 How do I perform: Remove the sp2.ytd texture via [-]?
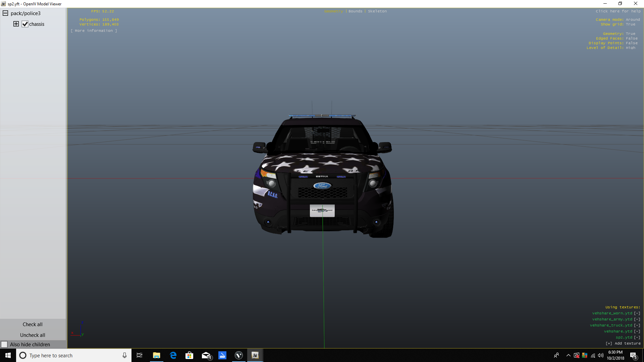[637, 338]
